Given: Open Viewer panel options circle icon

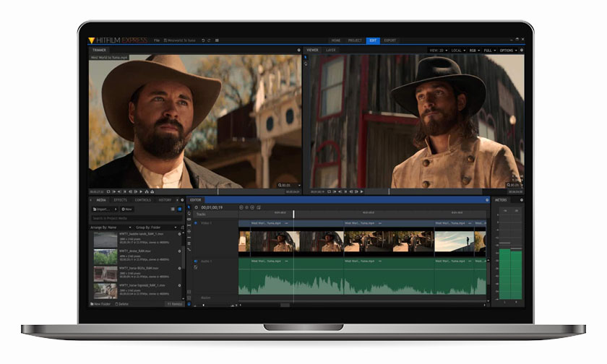Looking at the screenshot, I should (522, 51).
